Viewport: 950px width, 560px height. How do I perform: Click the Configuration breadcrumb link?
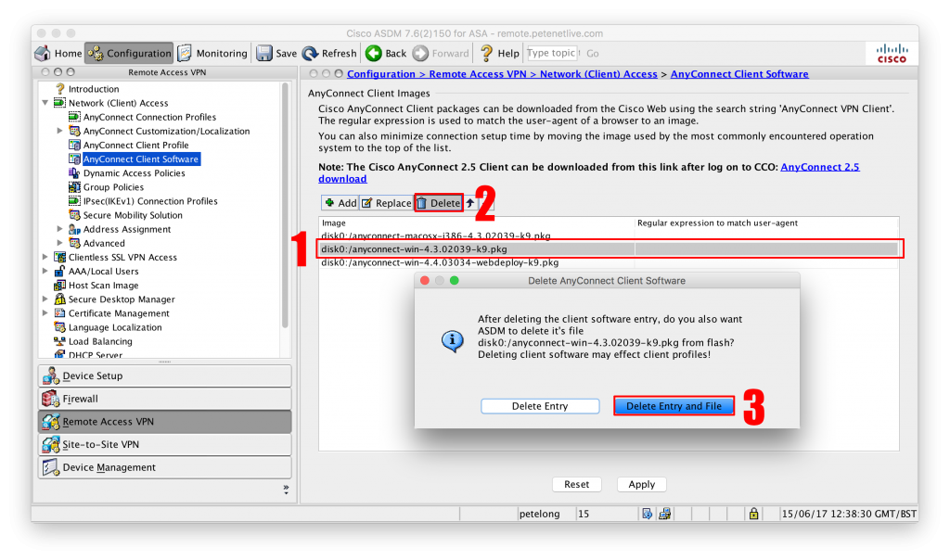[x=381, y=74]
